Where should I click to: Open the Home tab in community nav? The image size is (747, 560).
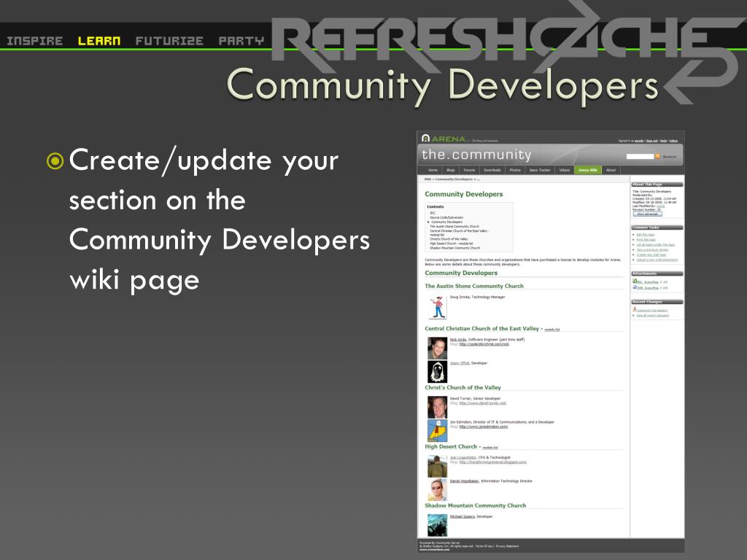coord(433,170)
